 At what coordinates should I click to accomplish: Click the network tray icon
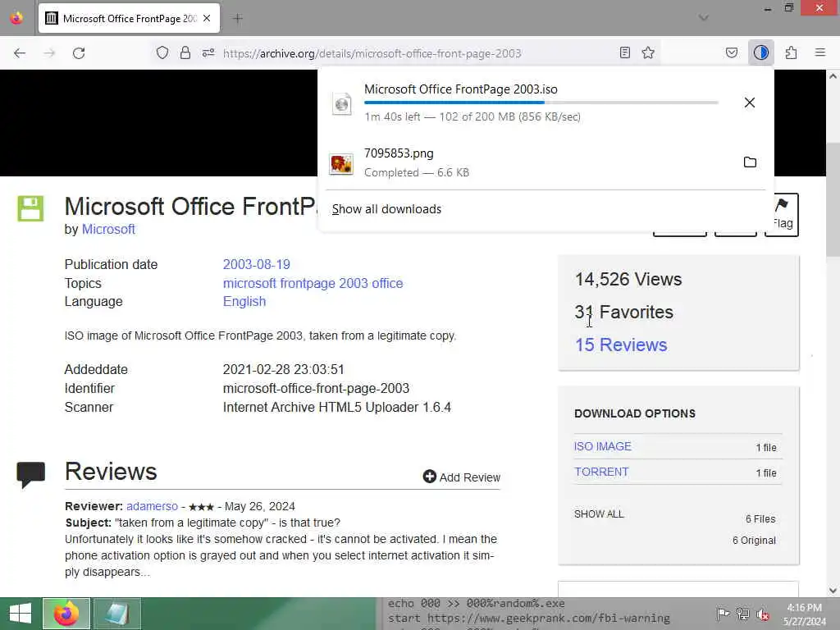742,614
